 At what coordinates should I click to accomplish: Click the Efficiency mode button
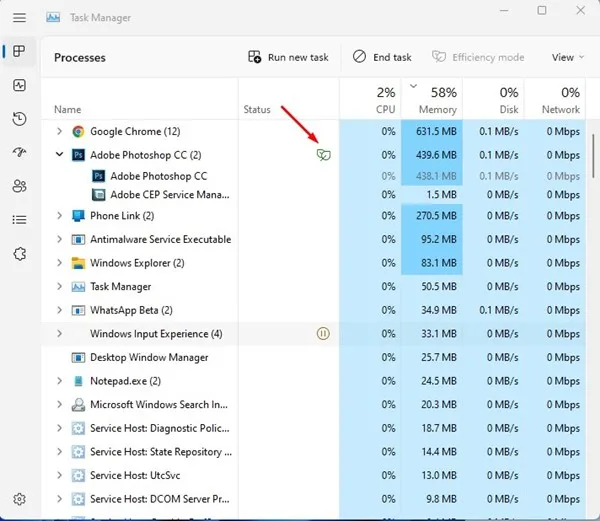[x=478, y=57]
